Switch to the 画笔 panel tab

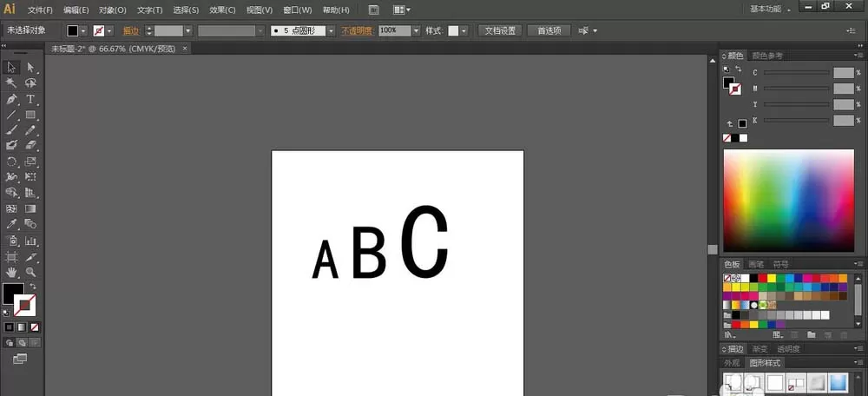(x=756, y=264)
